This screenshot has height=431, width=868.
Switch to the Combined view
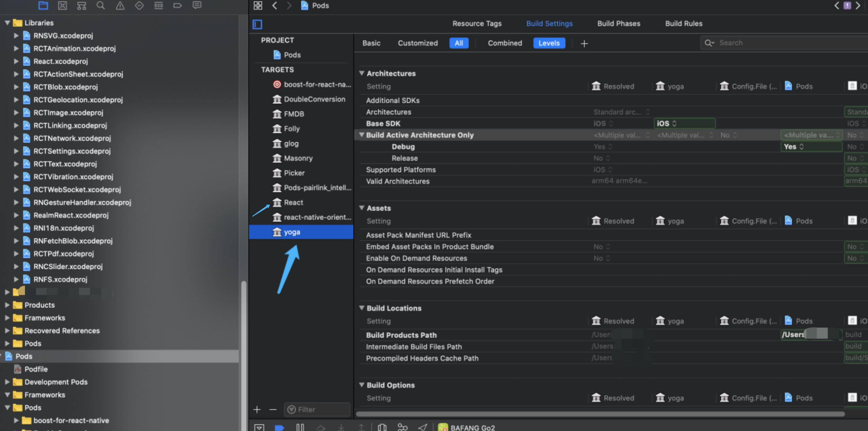[505, 43]
